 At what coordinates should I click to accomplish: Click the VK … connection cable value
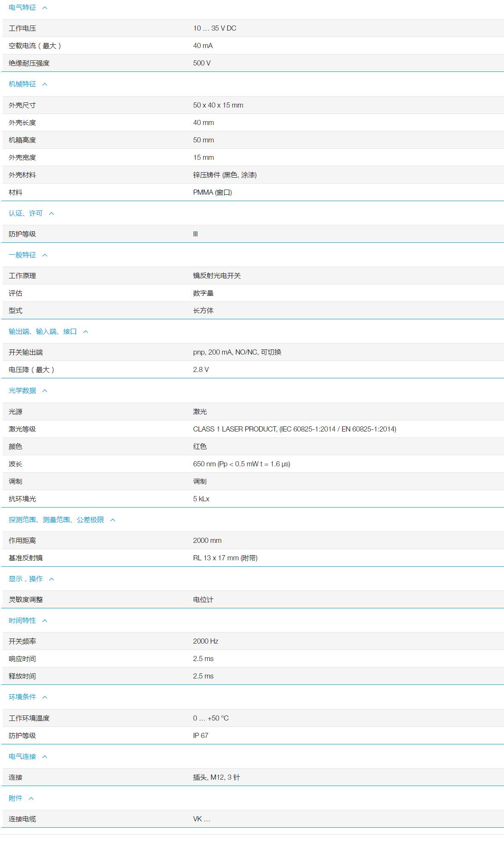201,819
